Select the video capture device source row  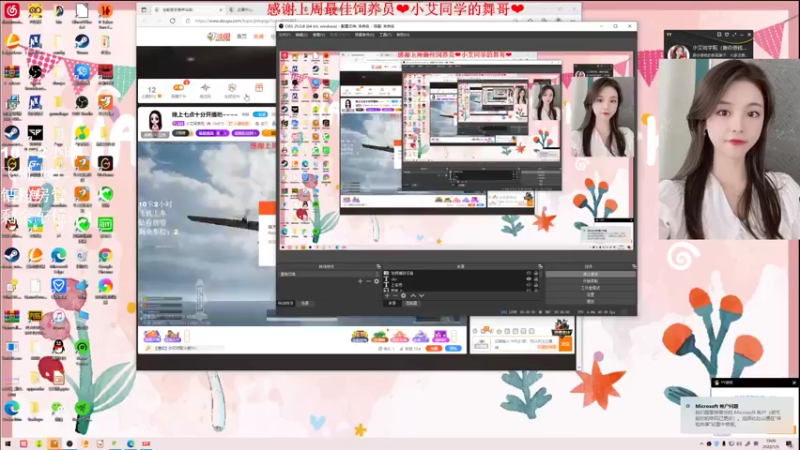[x=461, y=273]
